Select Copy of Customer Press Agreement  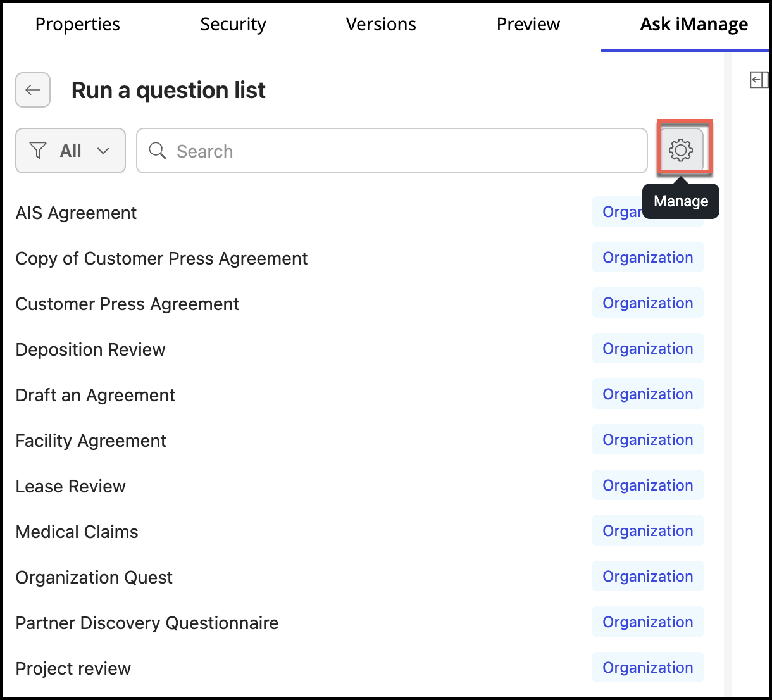pos(161,259)
